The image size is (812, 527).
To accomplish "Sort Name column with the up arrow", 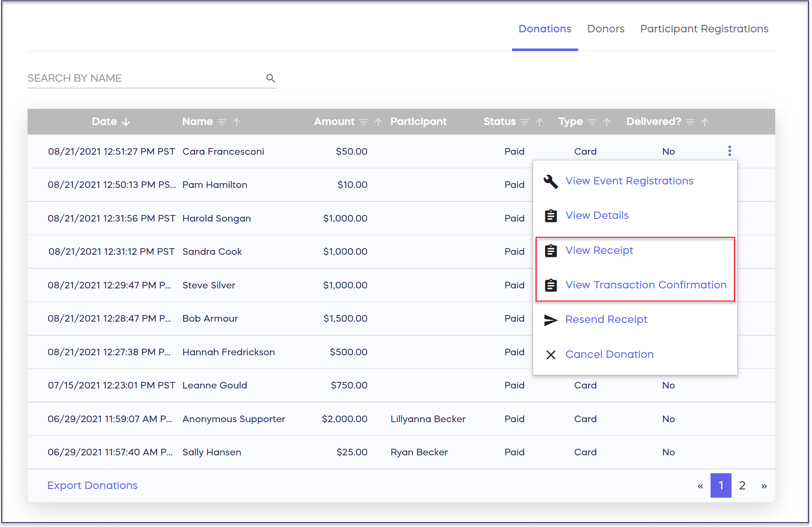I will (237, 122).
